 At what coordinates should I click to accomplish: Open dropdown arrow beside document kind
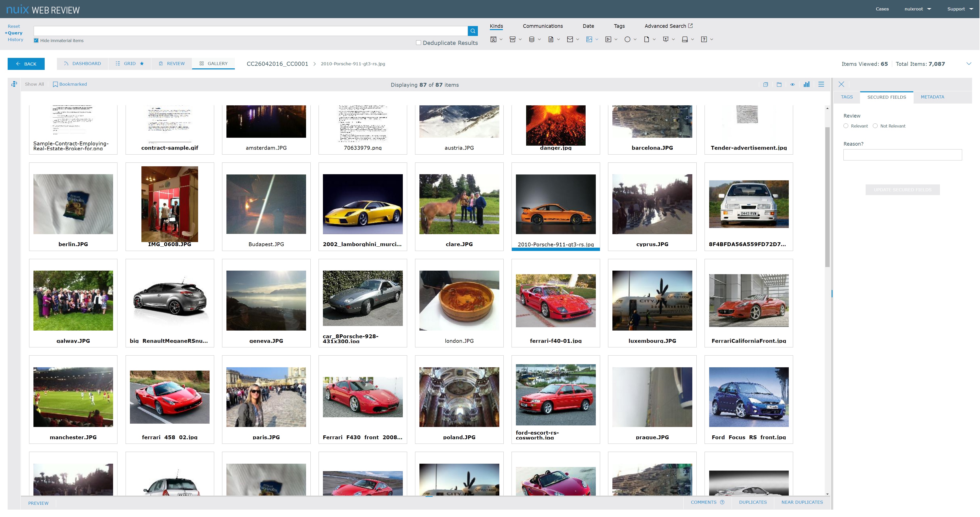(559, 39)
